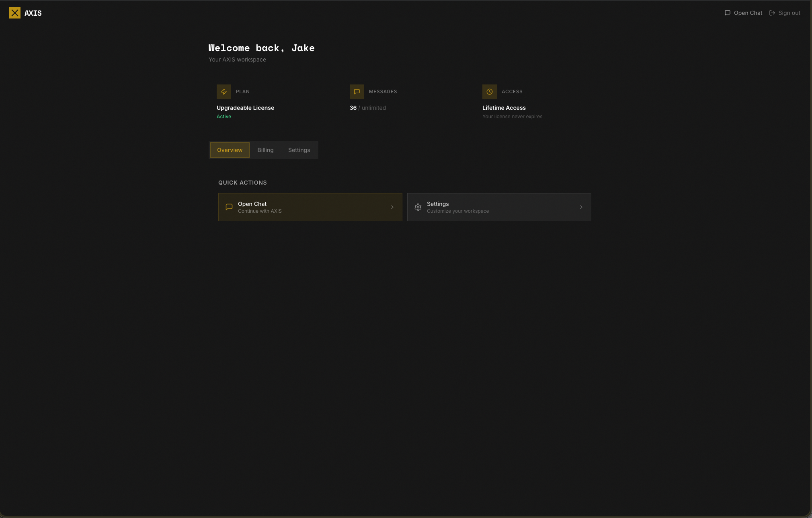Click the AXIS brand name text
812x518 pixels.
[x=33, y=13]
